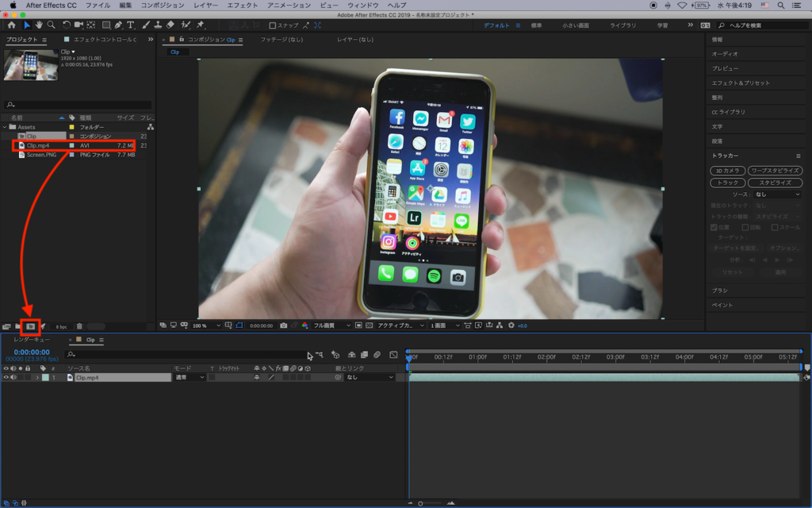Expand the Clip.mp4 layer properties arrow
The image size is (812, 508).
[x=36, y=378]
